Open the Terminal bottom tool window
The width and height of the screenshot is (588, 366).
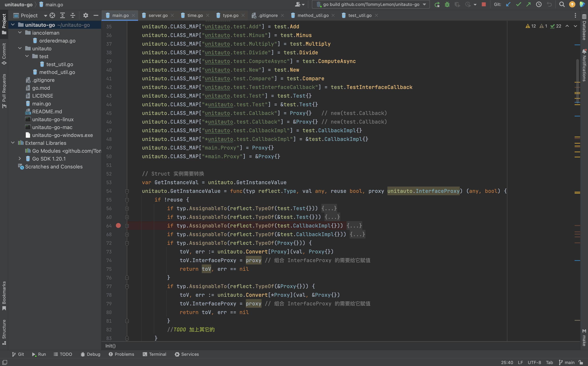[154, 354]
